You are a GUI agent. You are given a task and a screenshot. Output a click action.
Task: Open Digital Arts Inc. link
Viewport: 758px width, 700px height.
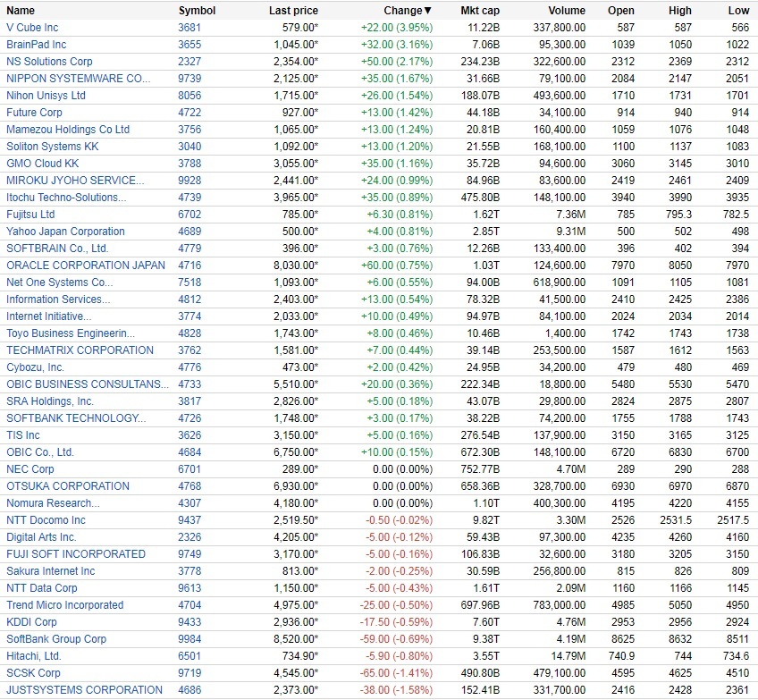click(41, 537)
